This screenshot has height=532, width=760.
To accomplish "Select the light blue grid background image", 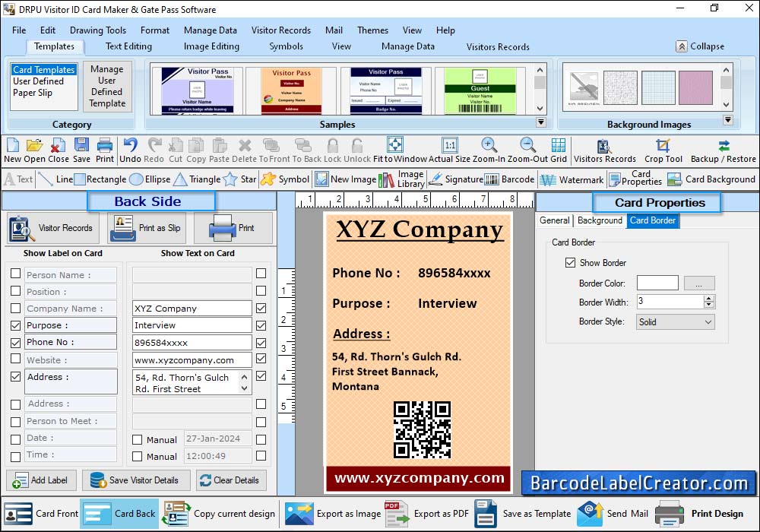I will pos(658,87).
